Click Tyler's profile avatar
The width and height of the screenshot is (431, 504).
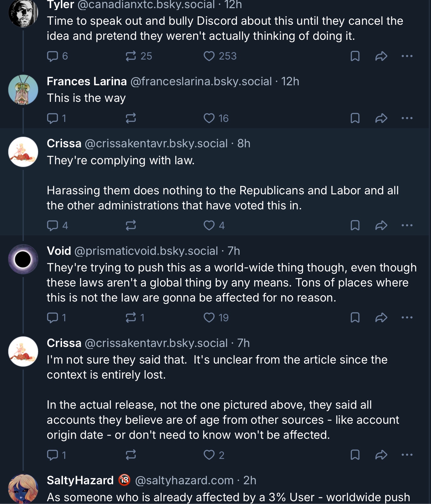point(23,13)
